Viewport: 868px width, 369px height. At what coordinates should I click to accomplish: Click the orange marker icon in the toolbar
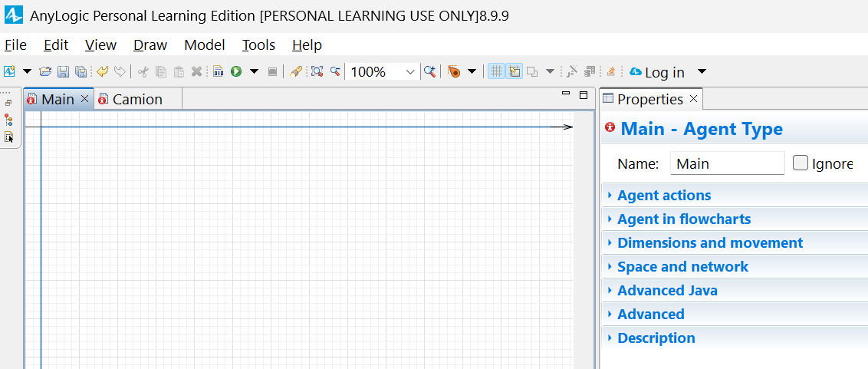tap(454, 71)
